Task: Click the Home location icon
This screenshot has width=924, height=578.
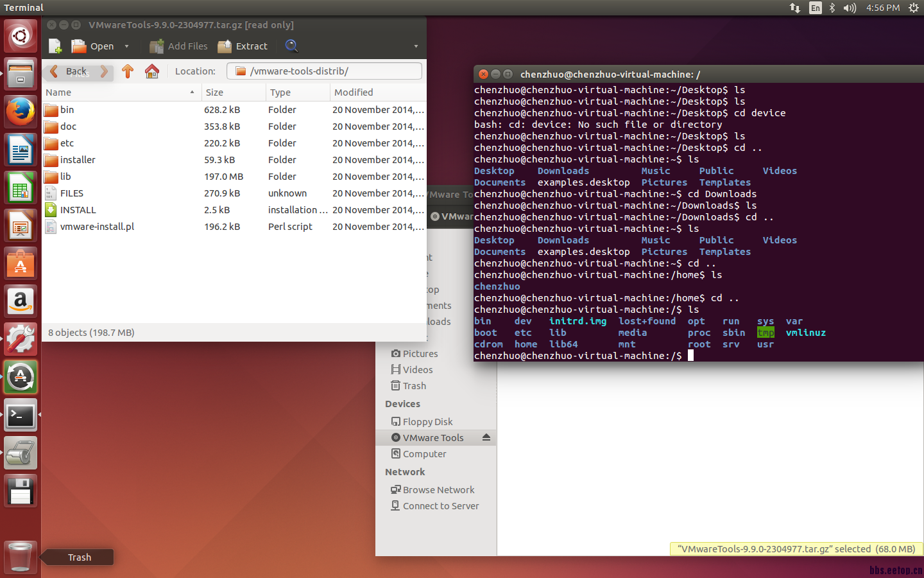Action: point(152,71)
